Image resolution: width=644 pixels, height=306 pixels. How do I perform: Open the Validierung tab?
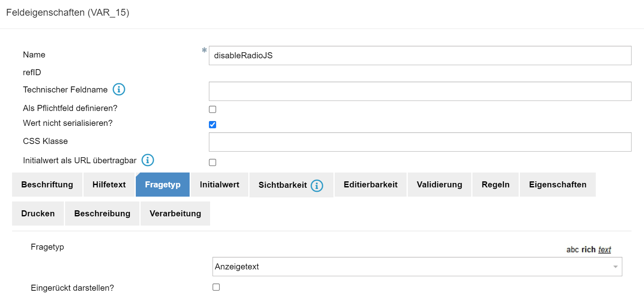pos(439,185)
